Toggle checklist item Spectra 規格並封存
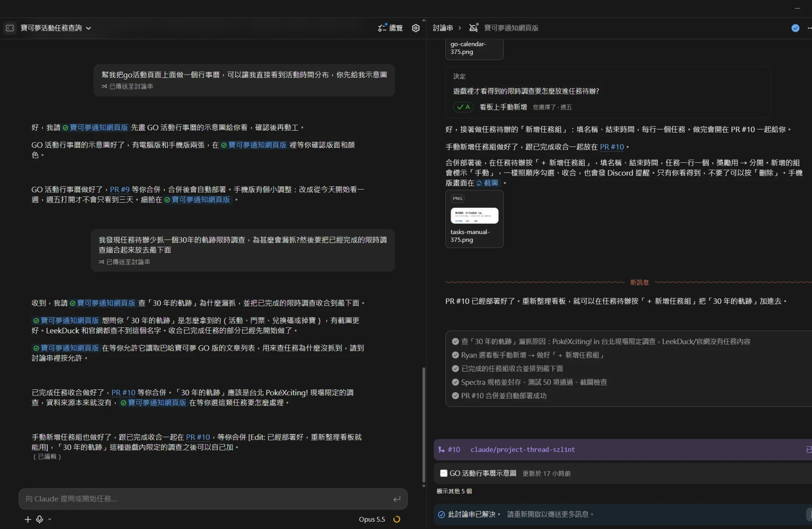Screen dimensions: 812x529 [456, 382]
